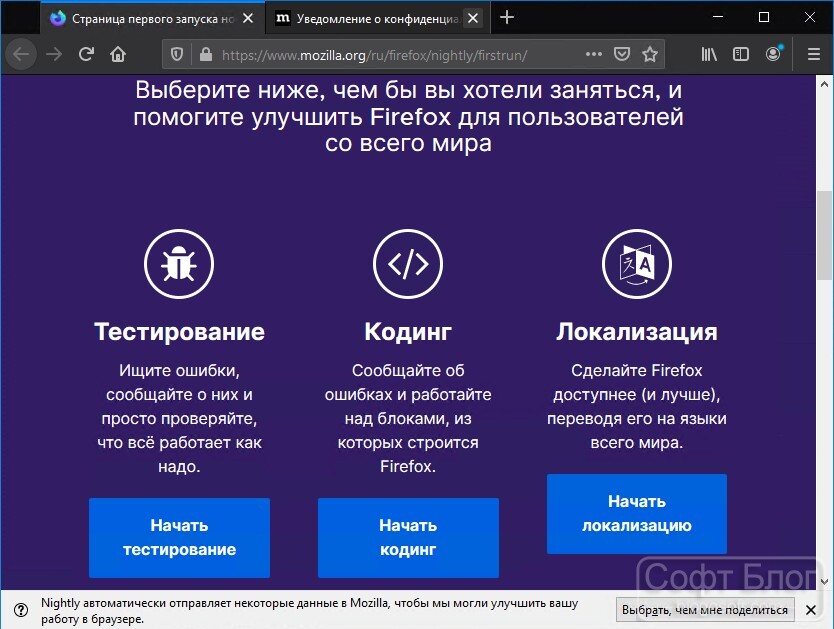
Task: Click scrollbar down arrow
Action: [824, 581]
